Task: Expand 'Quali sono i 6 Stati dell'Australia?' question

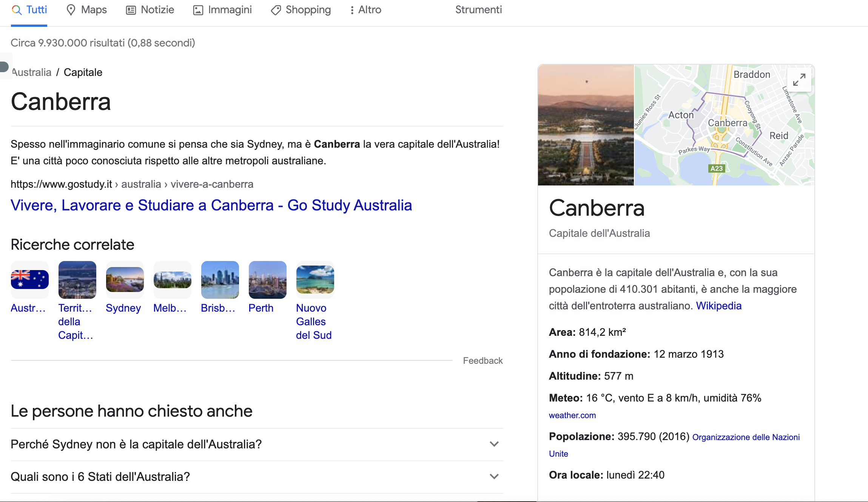Action: 257,477
